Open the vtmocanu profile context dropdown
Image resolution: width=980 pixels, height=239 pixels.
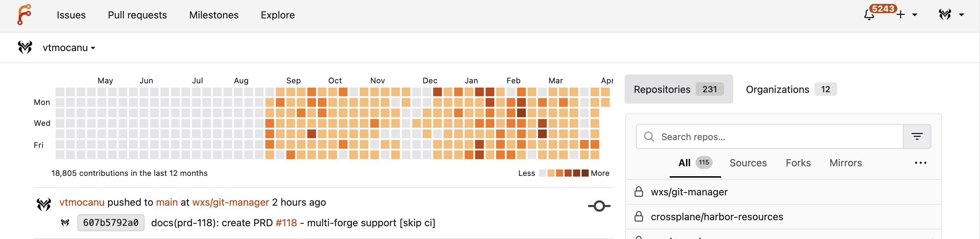(93, 48)
